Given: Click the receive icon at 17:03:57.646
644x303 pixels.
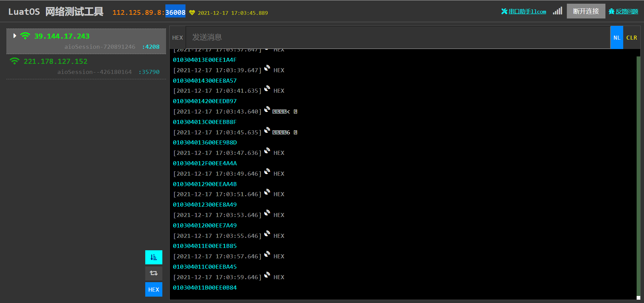Looking at the screenshot, I should [267, 254].
